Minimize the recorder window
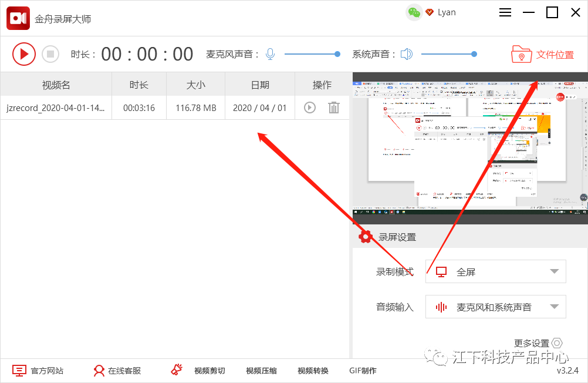The height and width of the screenshot is (383, 588). [x=529, y=12]
